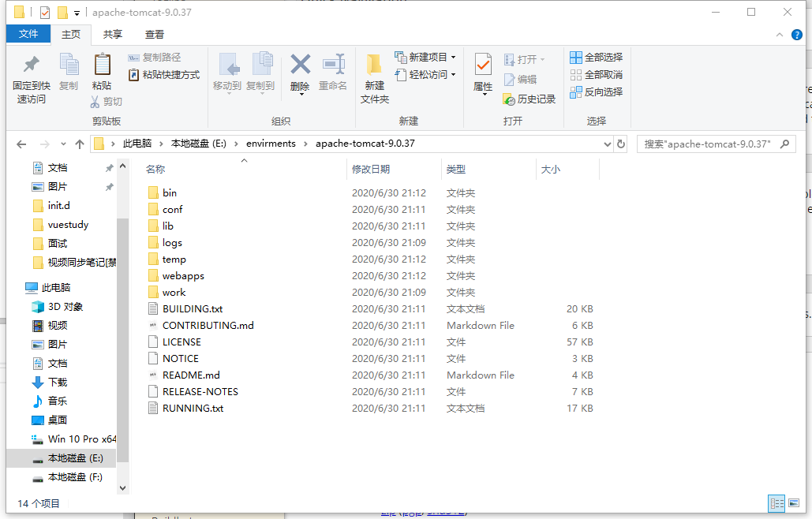The image size is (812, 519).
Task: Select Copy path (复制路径) option
Action: [155, 58]
